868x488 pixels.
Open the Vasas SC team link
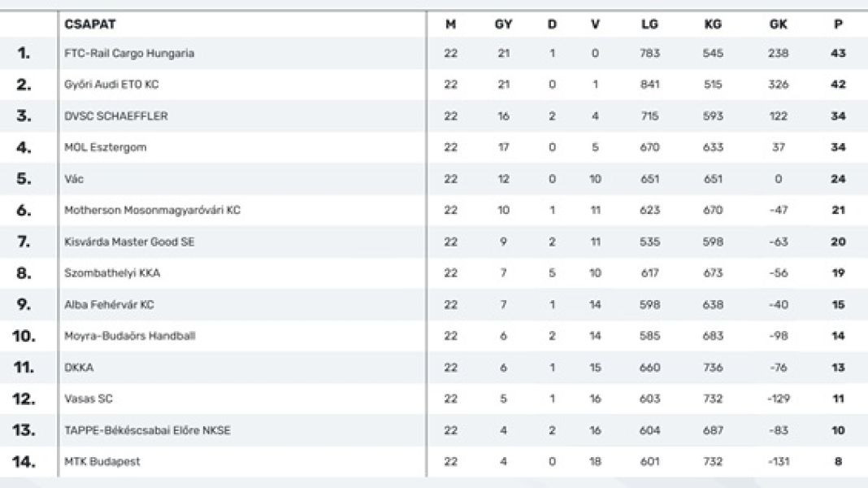point(89,399)
